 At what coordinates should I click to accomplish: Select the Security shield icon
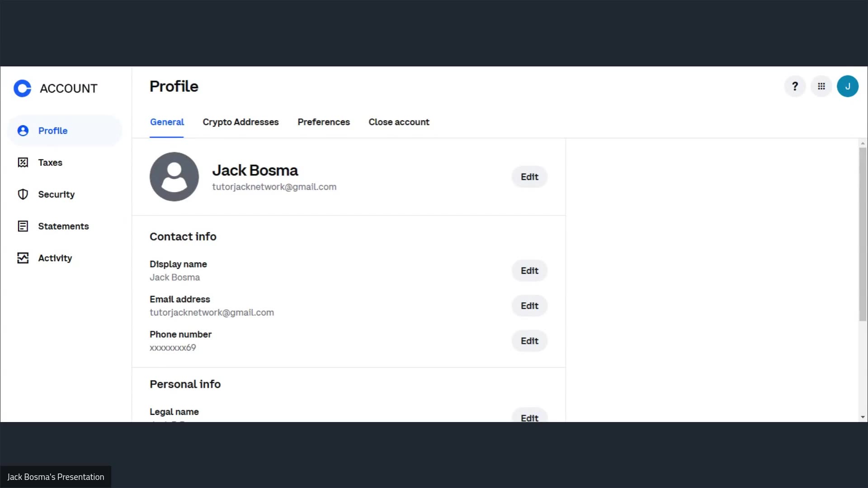[23, 194]
